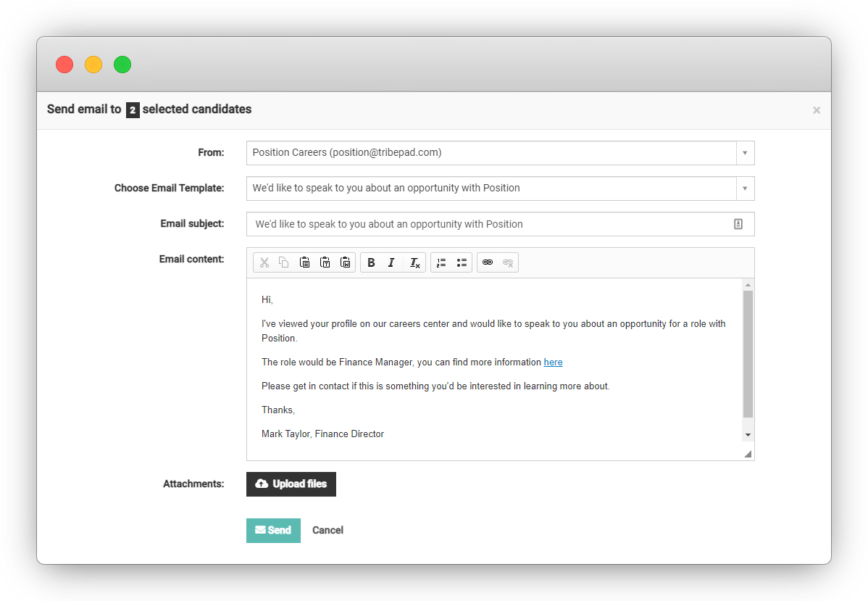
Task: Open the 'here' hyperlink in email body
Action: point(553,362)
